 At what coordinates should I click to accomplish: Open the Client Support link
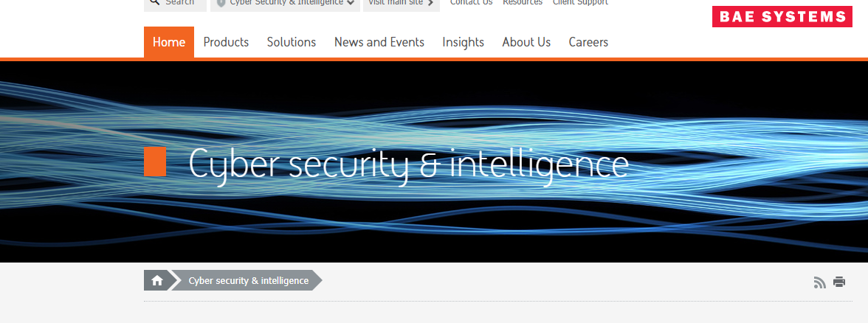click(580, 3)
